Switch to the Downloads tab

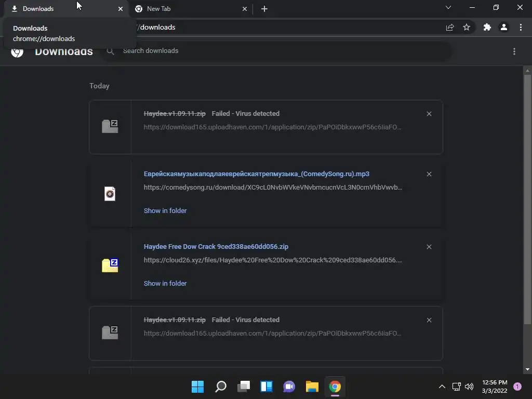click(66, 9)
